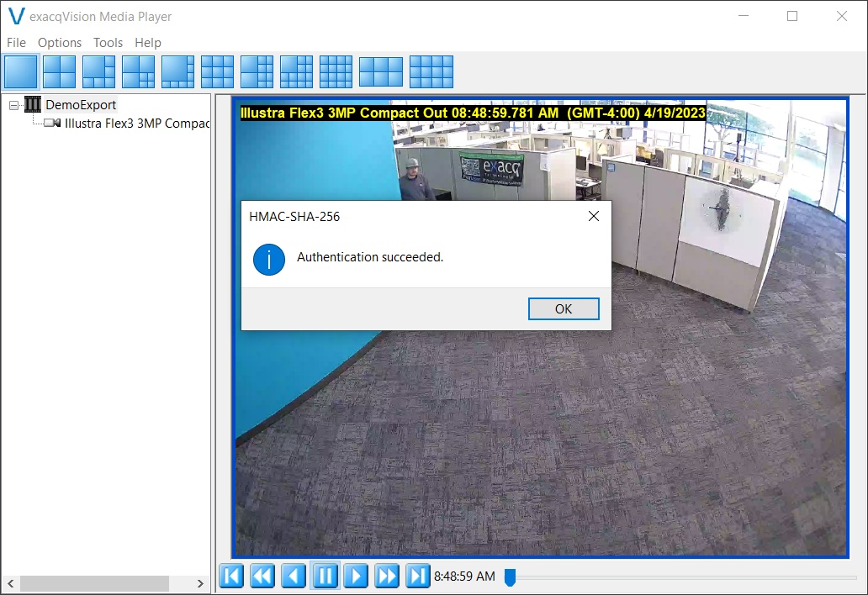Choose the three-large-plus-four-small seven-pane layout

[x=139, y=72]
